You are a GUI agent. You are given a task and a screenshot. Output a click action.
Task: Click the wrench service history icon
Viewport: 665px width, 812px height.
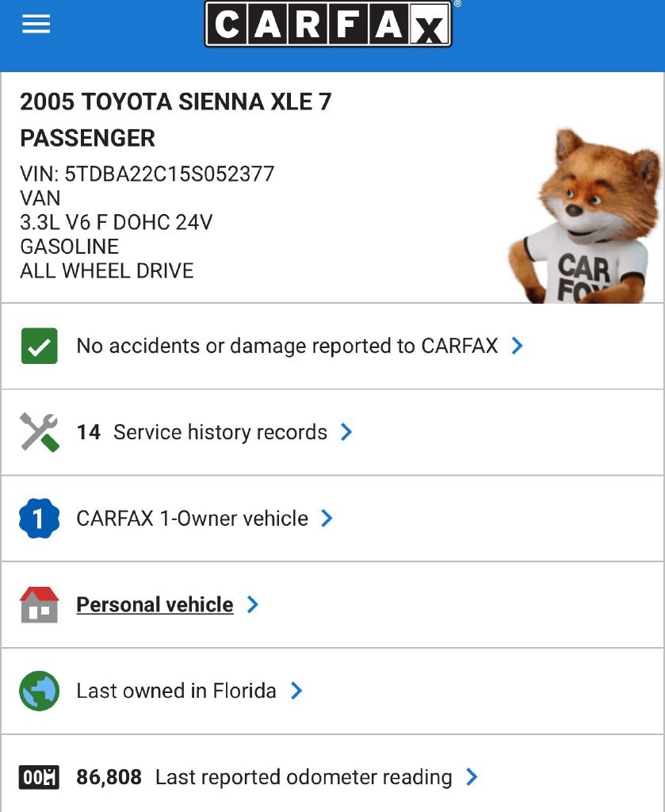[39, 432]
